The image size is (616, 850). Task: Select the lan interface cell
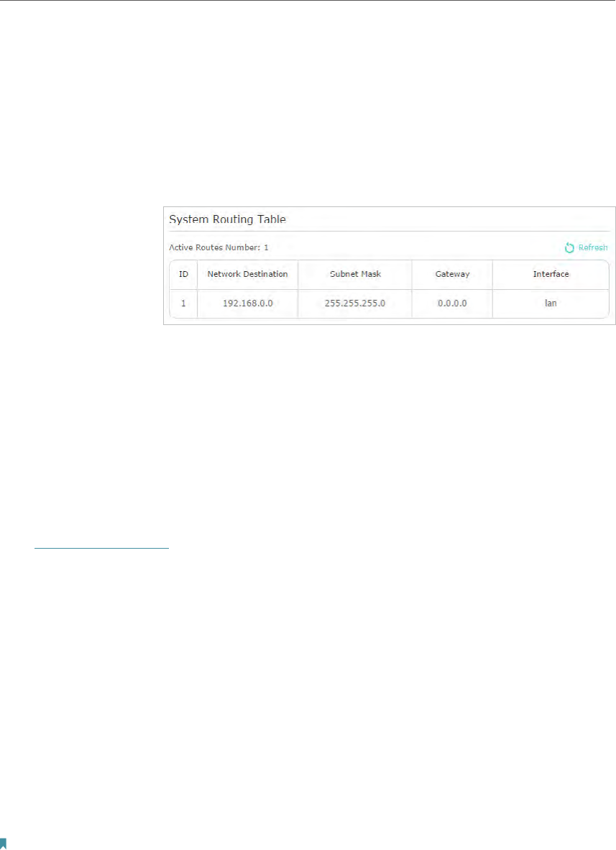[x=551, y=303]
